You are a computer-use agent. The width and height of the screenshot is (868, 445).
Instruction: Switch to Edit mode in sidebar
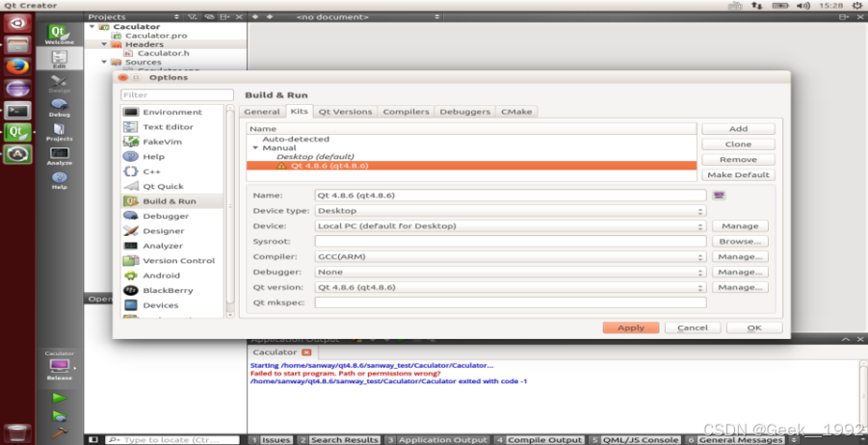59,59
